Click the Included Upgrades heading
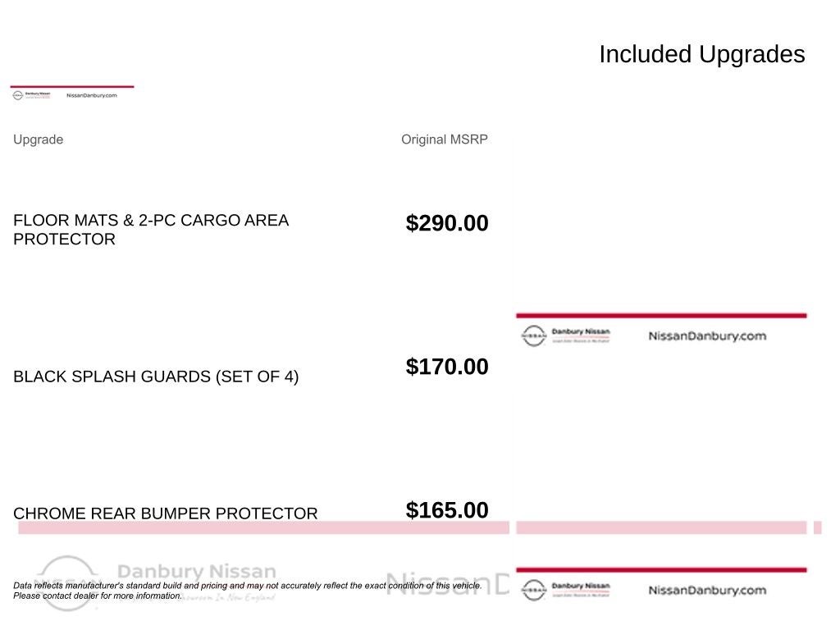840x630 pixels. [x=701, y=54]
